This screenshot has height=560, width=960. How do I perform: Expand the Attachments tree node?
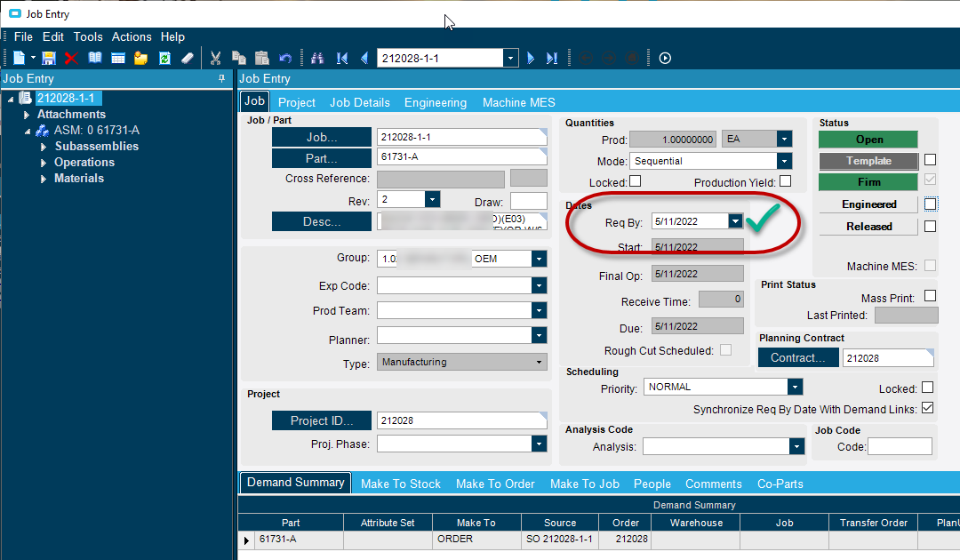27,115
